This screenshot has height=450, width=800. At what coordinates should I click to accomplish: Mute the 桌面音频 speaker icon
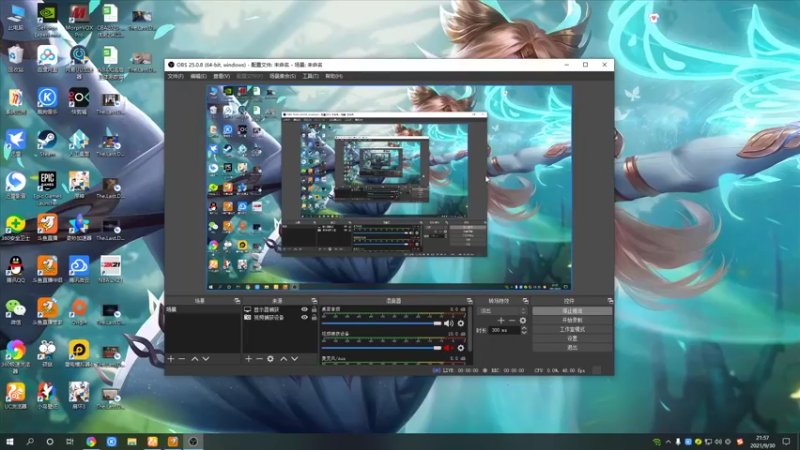(448, 323)
